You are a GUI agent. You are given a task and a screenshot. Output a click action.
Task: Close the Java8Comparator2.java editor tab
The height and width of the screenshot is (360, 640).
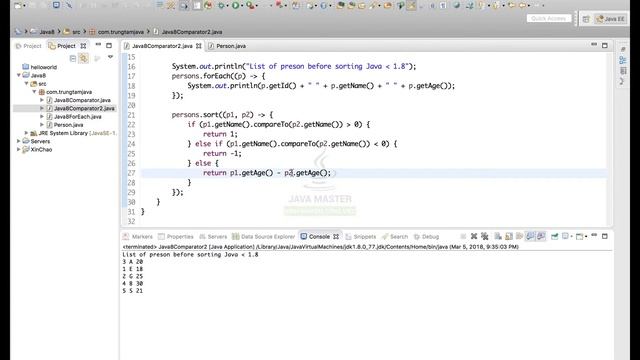coord(199,46)
